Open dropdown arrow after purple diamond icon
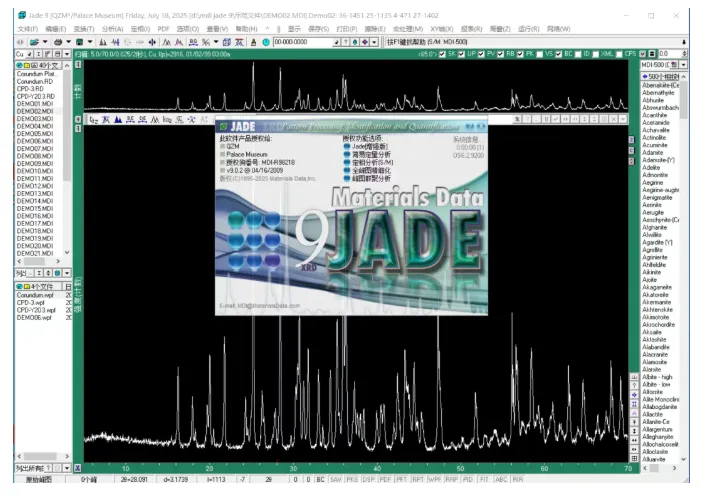The height and width of the screenshot is (495, 707). tap(374, 42)
